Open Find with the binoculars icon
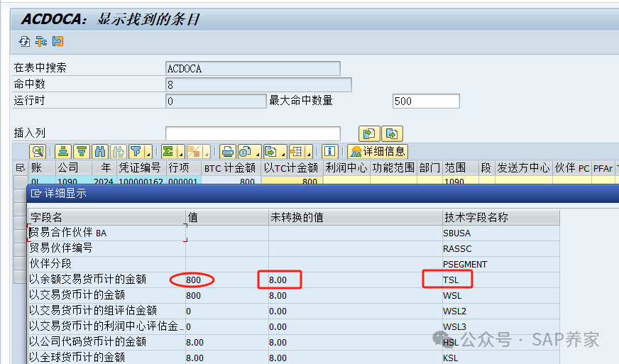This screenshot has width=619, height=364. click(x=100, y=152)
